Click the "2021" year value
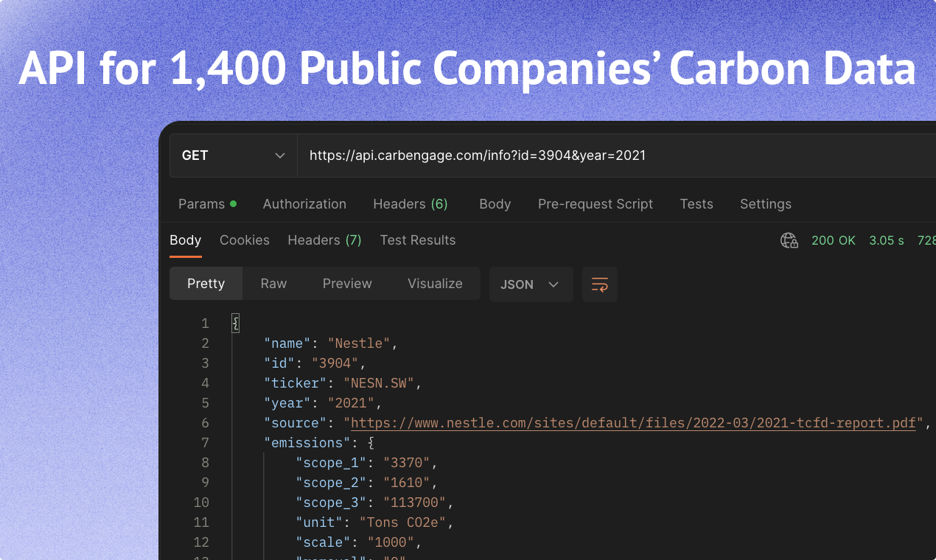Screen dimensions: 936x560 point(351,403)
